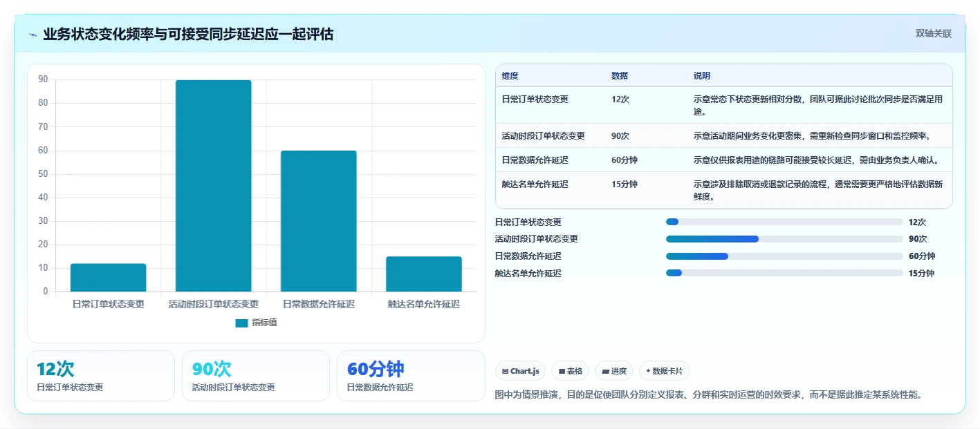The height and width of the screenshot is (429, 980).
Task: Click the 数据卡片 tag chip
Action: [x=664, y=371]
